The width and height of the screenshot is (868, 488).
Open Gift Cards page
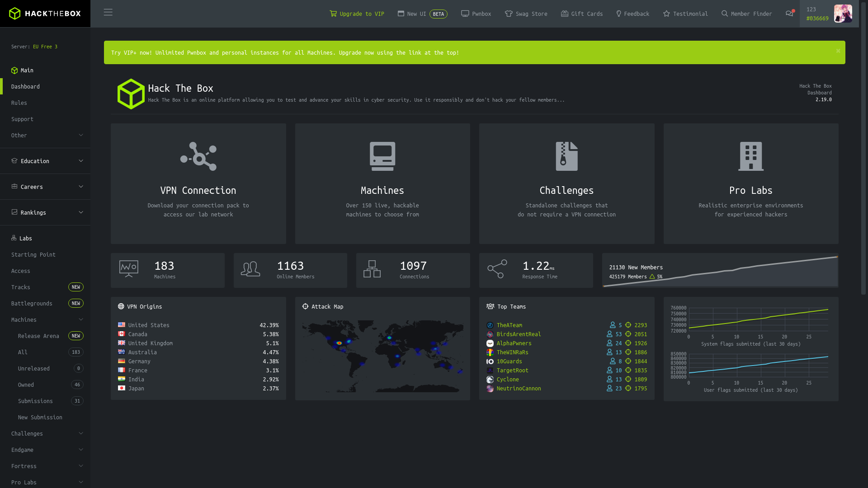coord(582,14)
